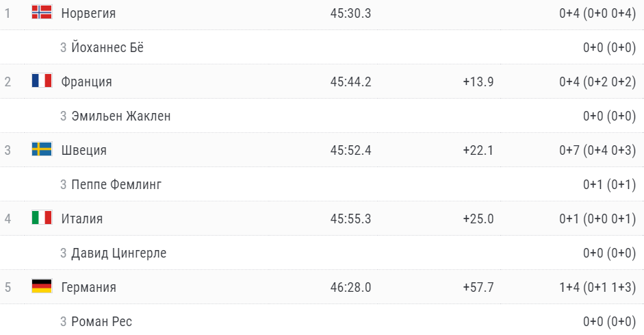Select the Германия team name
This screenshot has width=644, height=335.
[88, 287]
